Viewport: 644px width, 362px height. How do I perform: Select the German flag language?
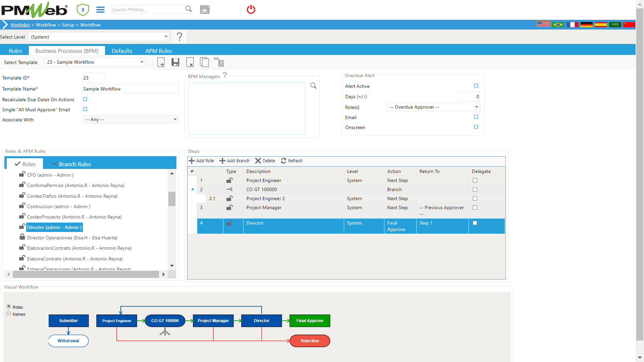coord(587,24)
